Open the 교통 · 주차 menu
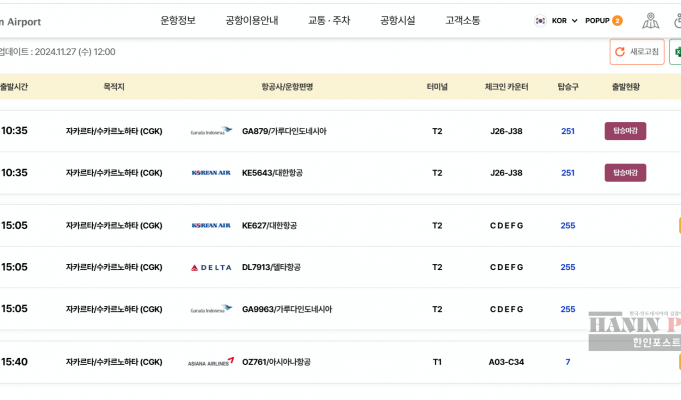Image resolution: width=681 pixels, height=400 pixels. (329, 20)
